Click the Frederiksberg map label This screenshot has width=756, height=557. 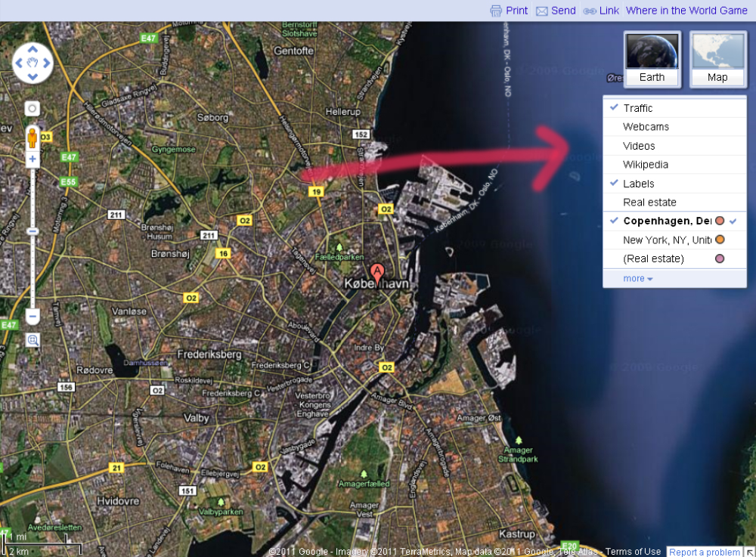click(209, 354)
